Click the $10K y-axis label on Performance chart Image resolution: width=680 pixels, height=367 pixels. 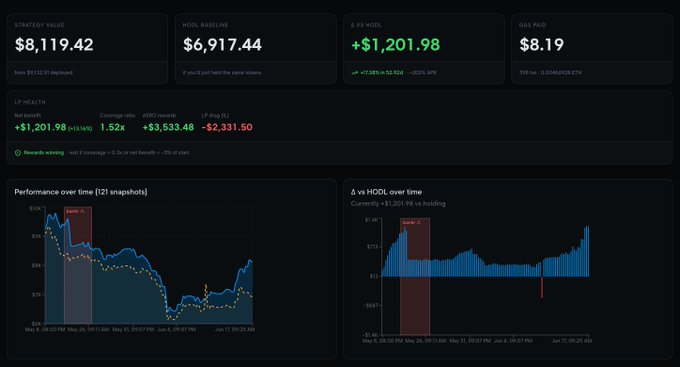[x=36, y=209]
